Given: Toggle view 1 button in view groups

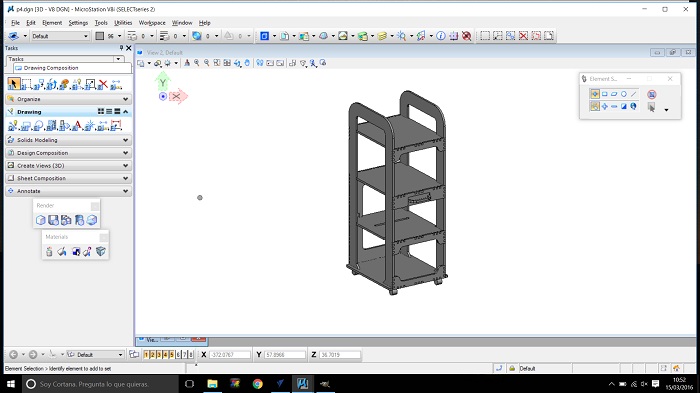Looking at the screenshot, I should (146, 355).
